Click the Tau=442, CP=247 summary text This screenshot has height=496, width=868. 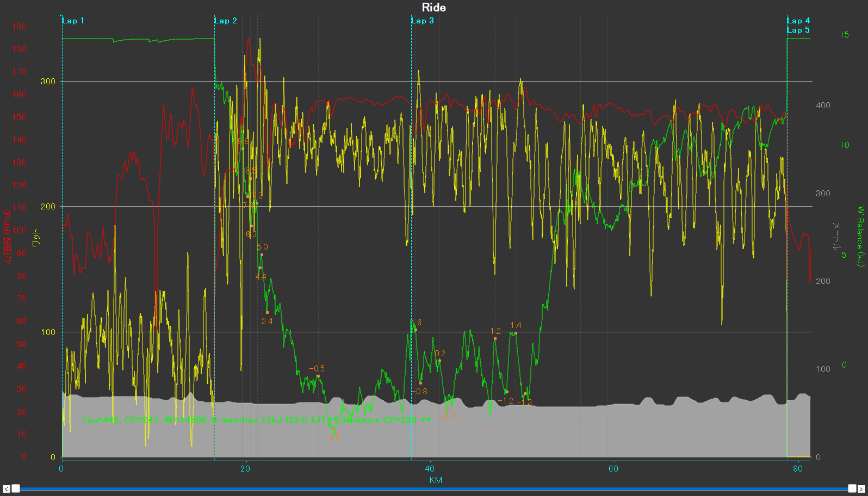click(x=256, y=420)
